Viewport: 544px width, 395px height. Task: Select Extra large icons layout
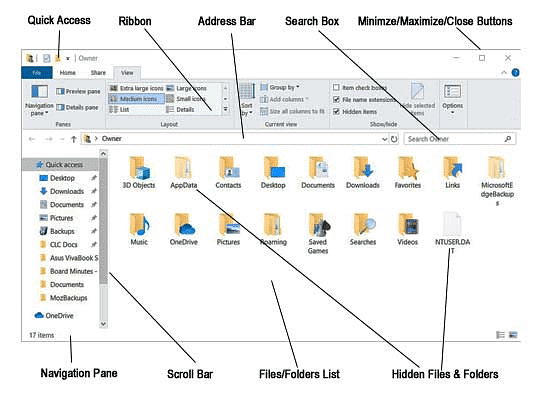coord(136,88)
